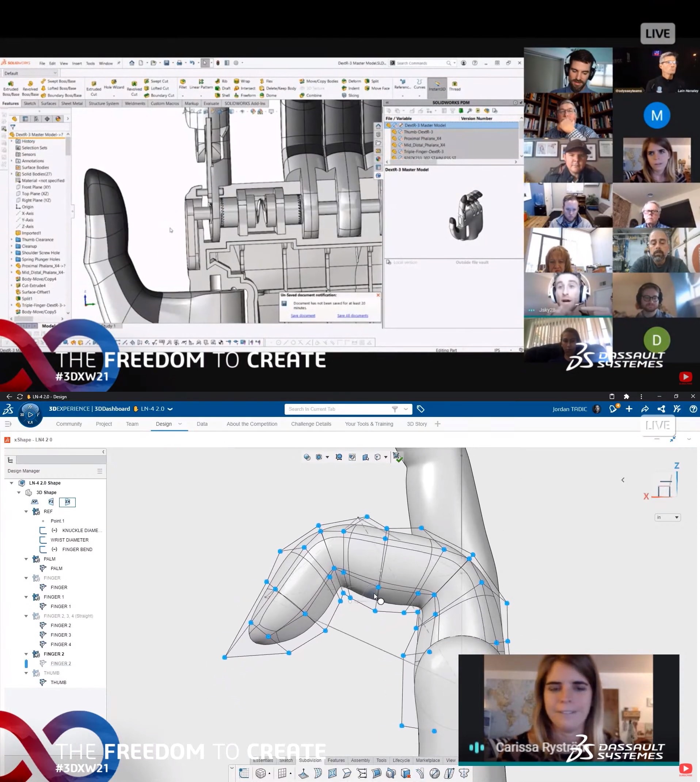Collapse the REF node arrow

tap(26, 512)
